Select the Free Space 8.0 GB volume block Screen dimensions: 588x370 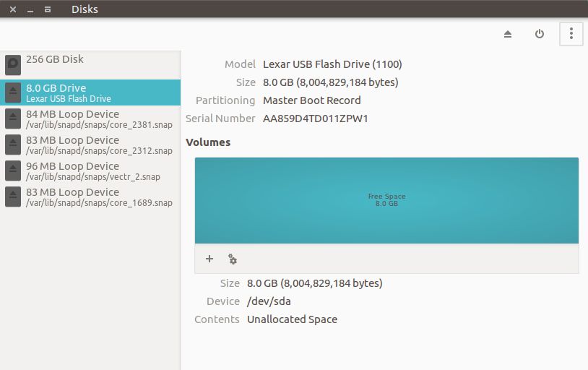point(386,200)
